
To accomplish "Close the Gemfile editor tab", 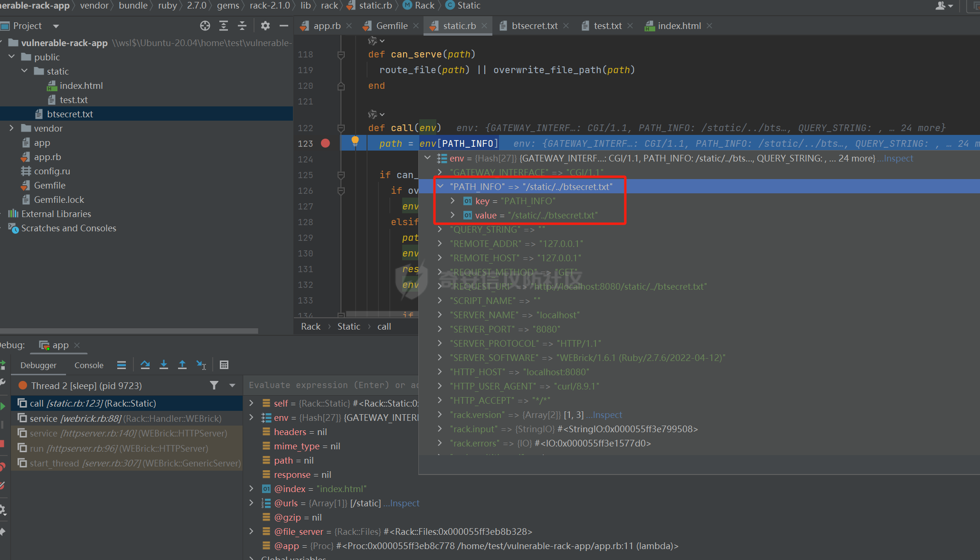I will (x=416, y=26).
